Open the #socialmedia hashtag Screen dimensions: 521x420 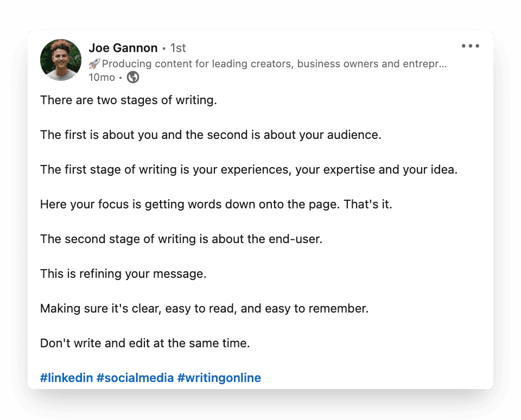tap(135, 378)
